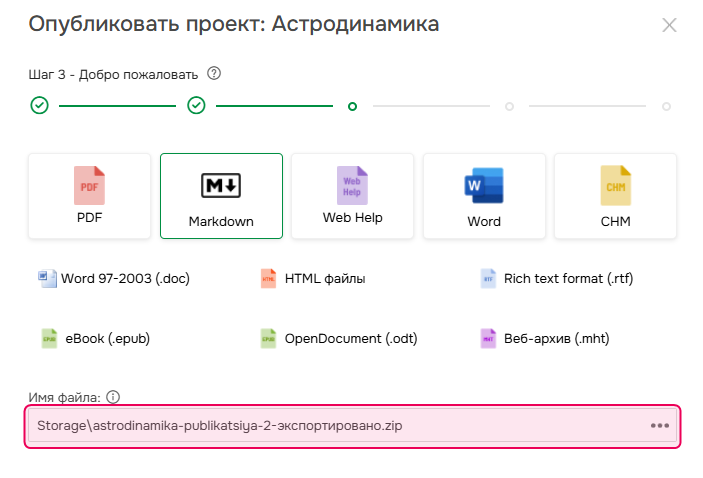Go back to first completed wizard step
The height and width of the screenshot is (478, 703).
pos(39,106)
